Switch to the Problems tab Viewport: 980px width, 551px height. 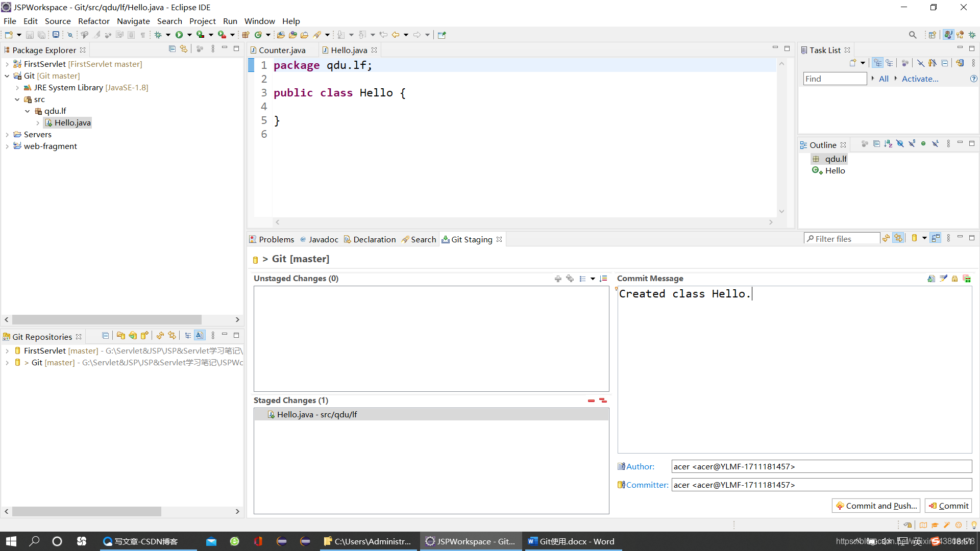[272, 239]
